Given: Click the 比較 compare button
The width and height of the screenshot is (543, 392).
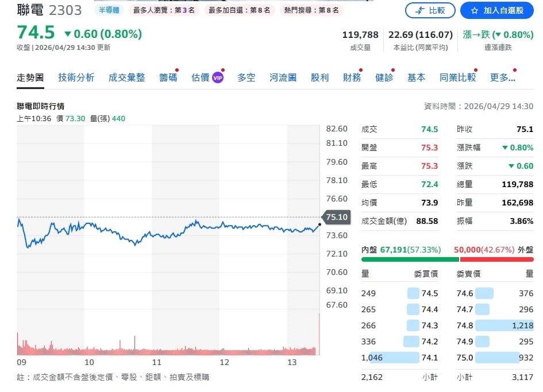Looking at the screenshot, I should tap(430, 10).
